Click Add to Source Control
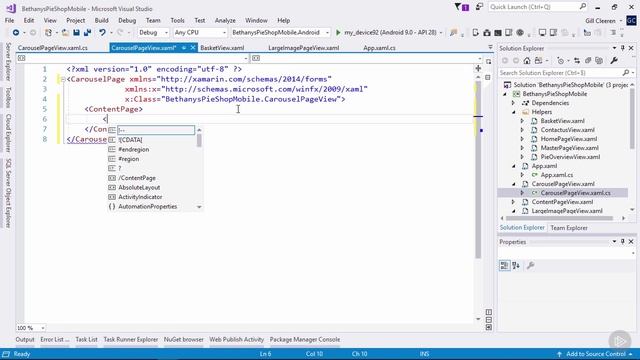The width and height of the screenshot is (640, 360). pos(595,354)
